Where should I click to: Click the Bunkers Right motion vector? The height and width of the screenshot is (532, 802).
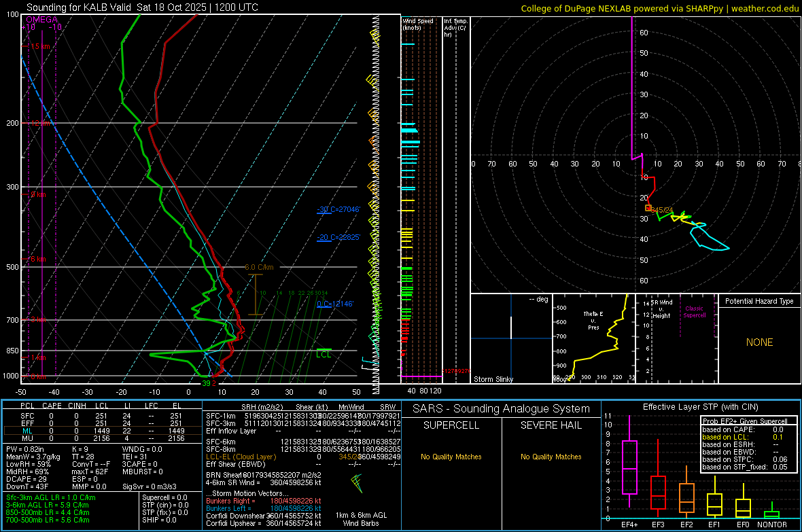pos(264,501)
